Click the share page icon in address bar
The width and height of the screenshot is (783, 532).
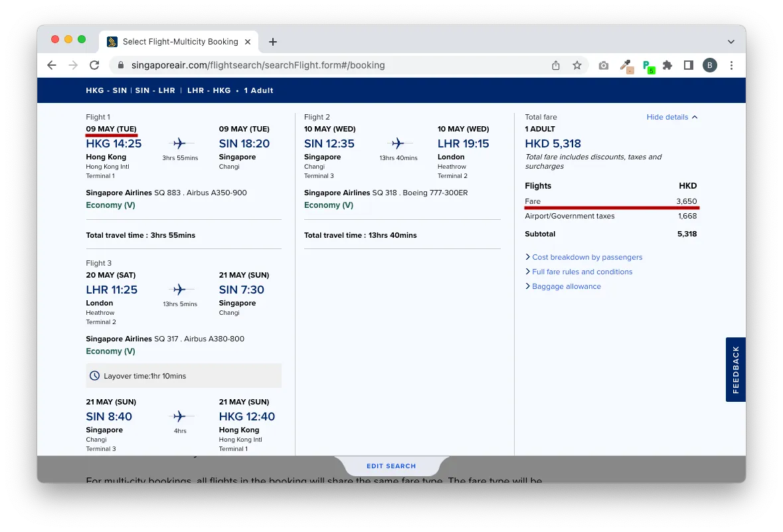click(x=556, y=65)
